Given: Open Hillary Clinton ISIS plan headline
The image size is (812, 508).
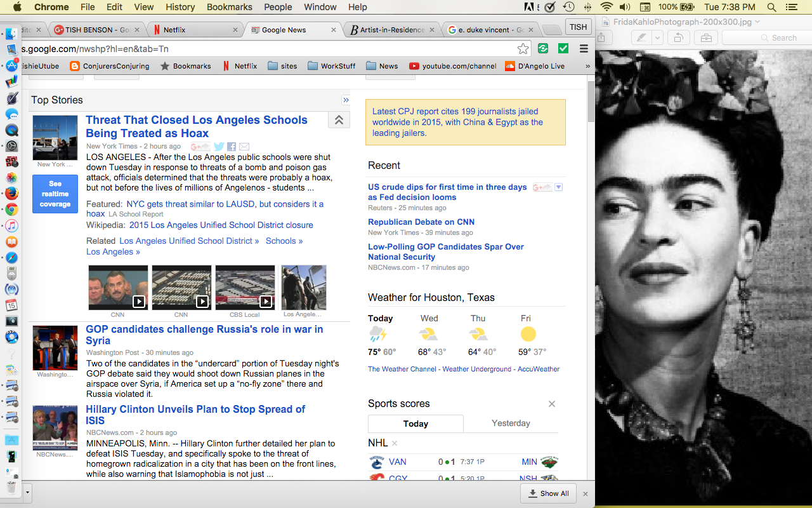Looking at the screenshot, I should pyautogui.click(x=195, y=415).
